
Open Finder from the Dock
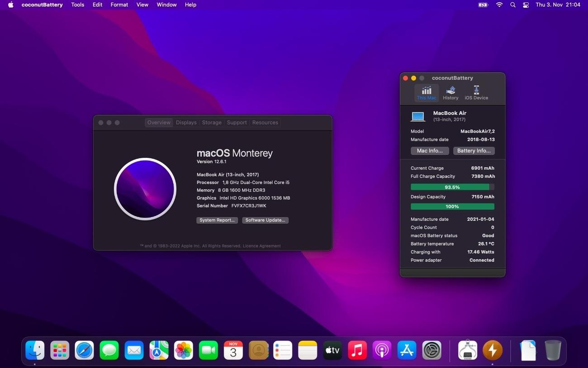point(35,350)
